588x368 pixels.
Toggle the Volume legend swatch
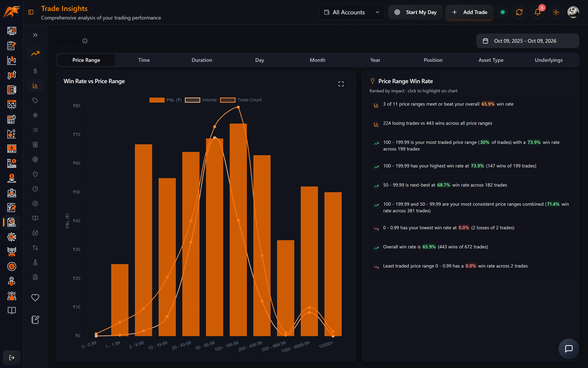tap(192, 100)
